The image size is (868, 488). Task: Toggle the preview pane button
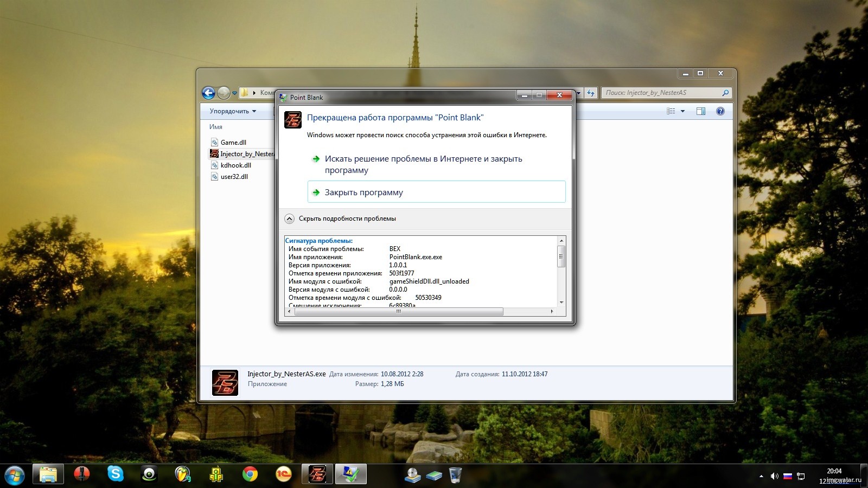pos(701,111)
